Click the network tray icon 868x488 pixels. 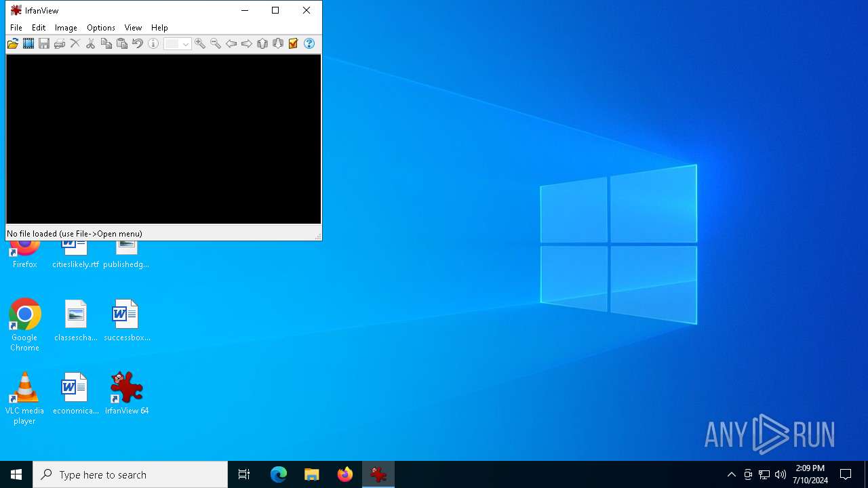(x=764, y=474)
